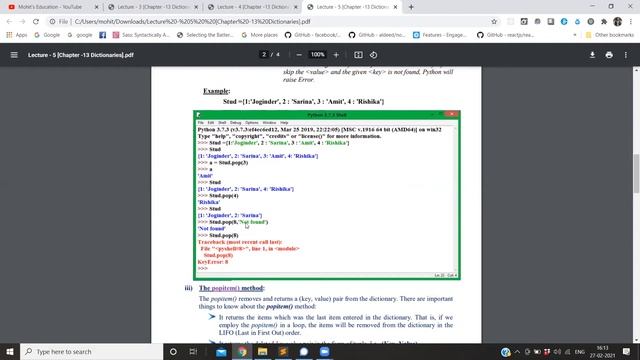Switch to Mohit's Education YouTube tab
The image size is (640, 360).
tap(51, 7)
